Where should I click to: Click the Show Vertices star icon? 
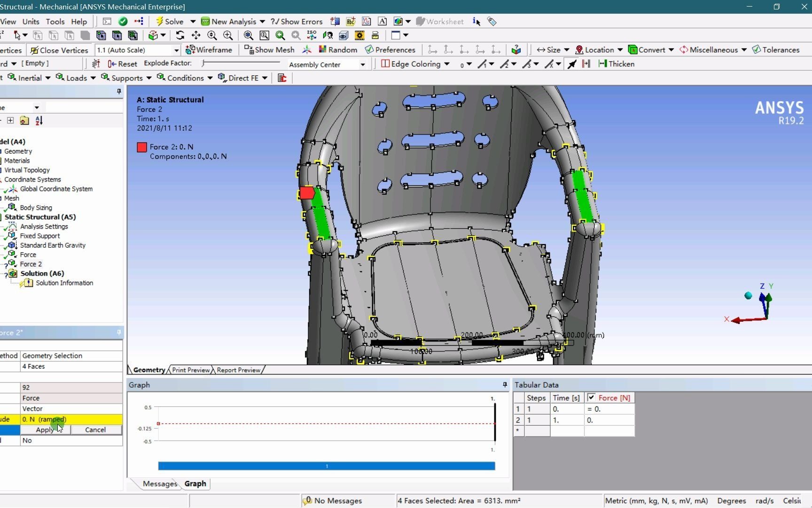coord(307,49)
